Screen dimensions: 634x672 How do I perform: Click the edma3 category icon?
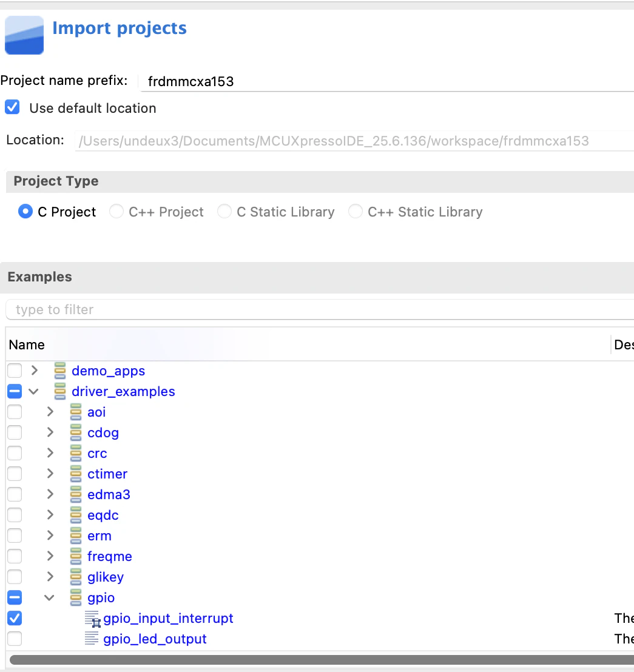76,494
